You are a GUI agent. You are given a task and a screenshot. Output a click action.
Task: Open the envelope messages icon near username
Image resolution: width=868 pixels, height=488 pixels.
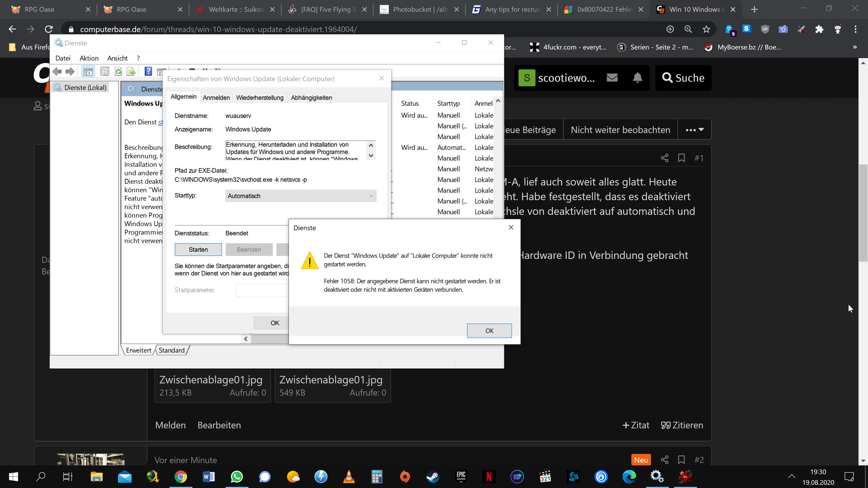(612, 78)
